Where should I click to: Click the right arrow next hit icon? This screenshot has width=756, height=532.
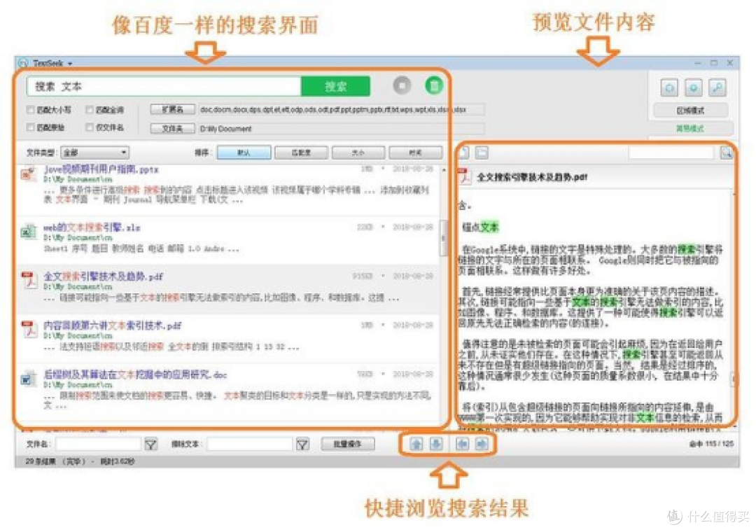pos(482,444)
